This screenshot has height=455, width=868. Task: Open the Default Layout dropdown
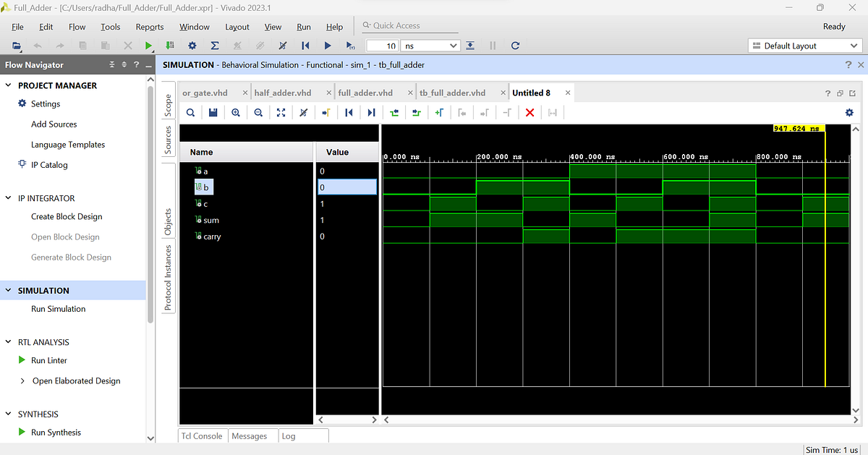[804, 45]
